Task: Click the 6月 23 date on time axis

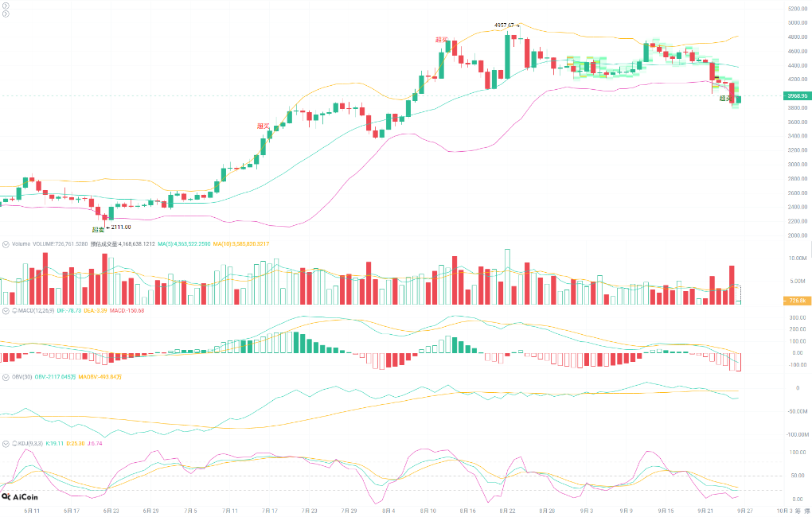Action: point(111,511)
